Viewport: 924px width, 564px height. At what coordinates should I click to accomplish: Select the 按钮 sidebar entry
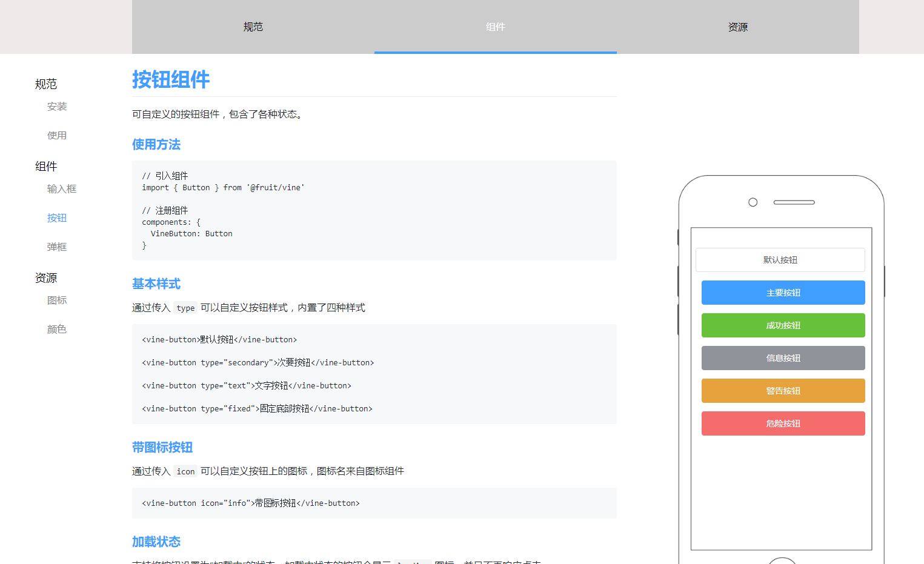pos(57,218)
